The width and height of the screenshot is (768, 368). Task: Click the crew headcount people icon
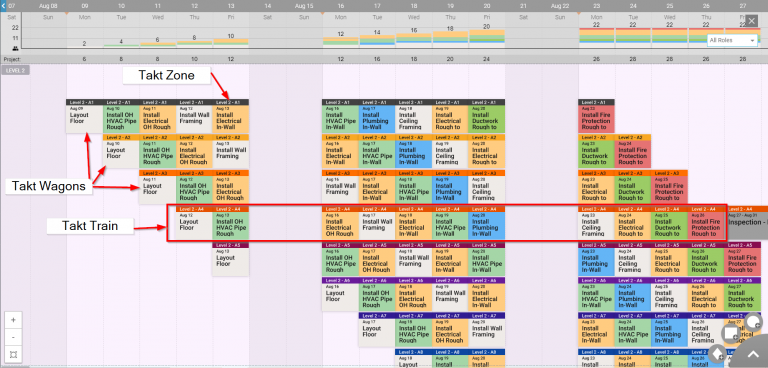(15, 48)
